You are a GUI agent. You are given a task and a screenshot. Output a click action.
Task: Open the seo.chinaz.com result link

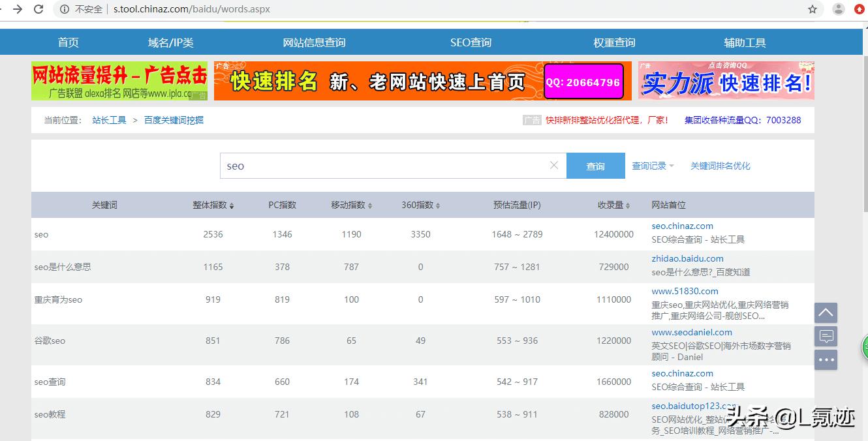[x=682, y=226]
